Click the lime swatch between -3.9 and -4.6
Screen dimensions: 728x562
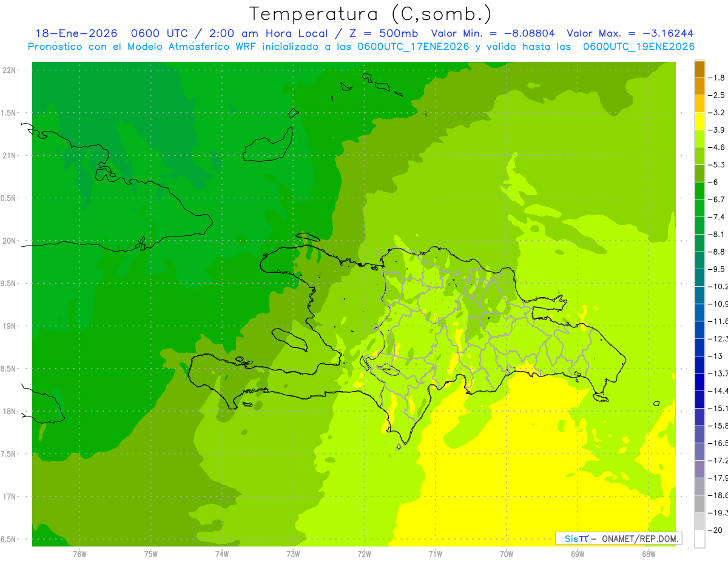pos(699,138)
